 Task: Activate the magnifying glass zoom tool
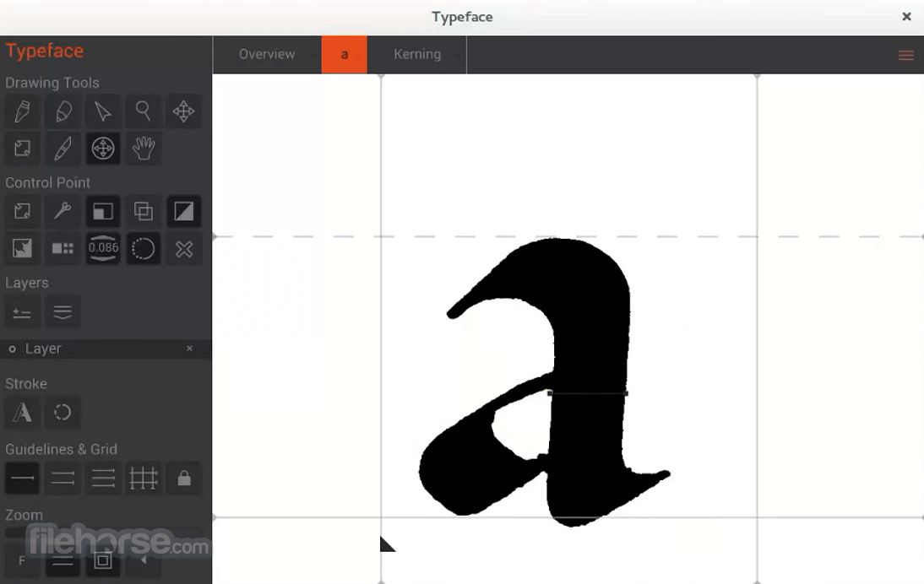tap(144, 111)
